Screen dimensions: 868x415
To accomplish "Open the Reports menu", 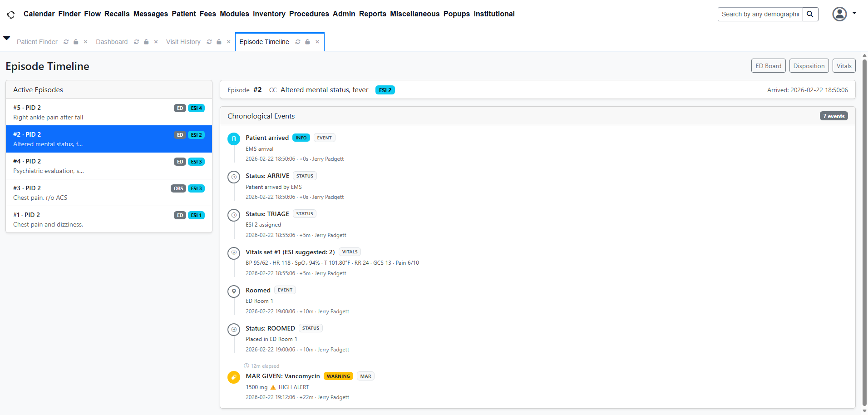I will (372, 14).
